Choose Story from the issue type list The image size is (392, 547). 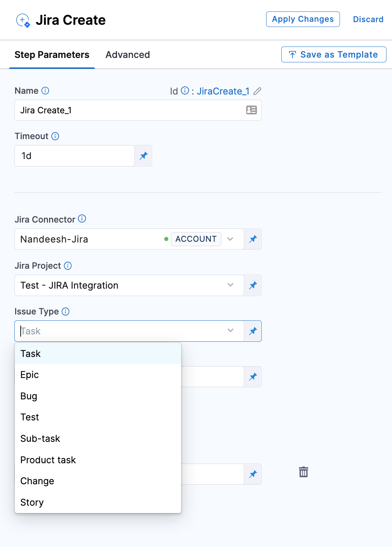32,502
